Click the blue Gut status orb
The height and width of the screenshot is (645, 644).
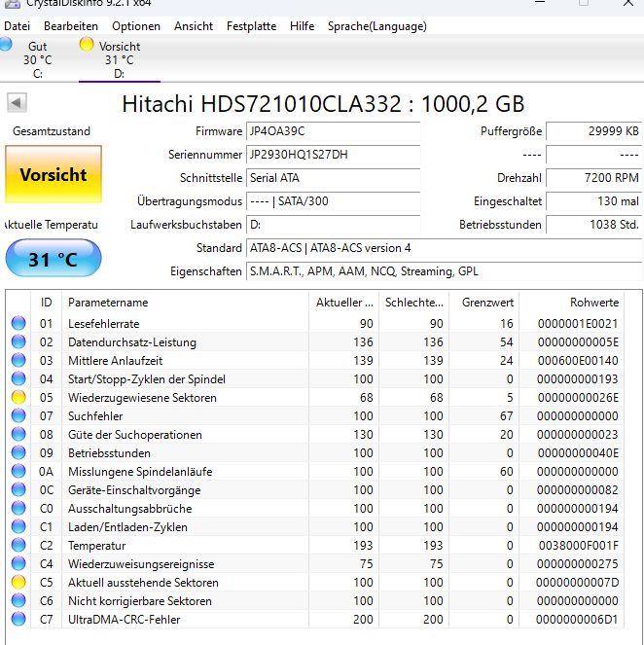point(5,44)
